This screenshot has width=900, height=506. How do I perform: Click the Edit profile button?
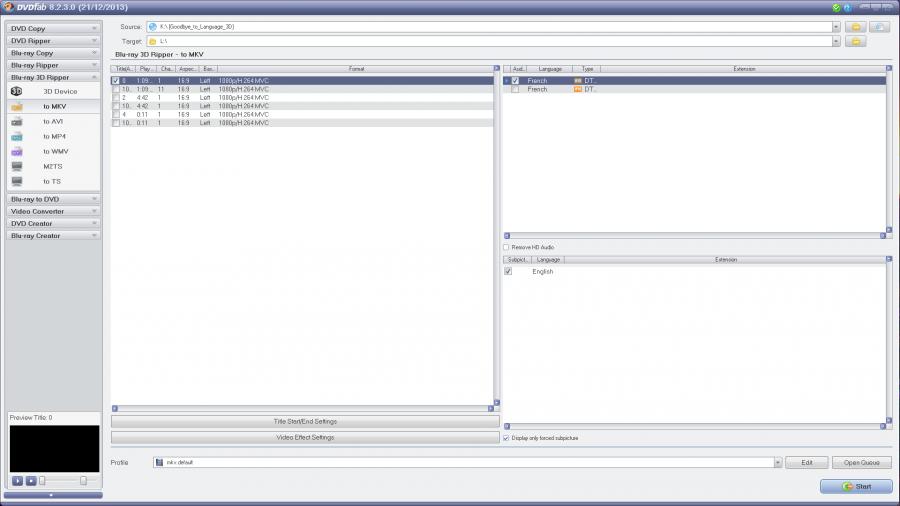806,462
